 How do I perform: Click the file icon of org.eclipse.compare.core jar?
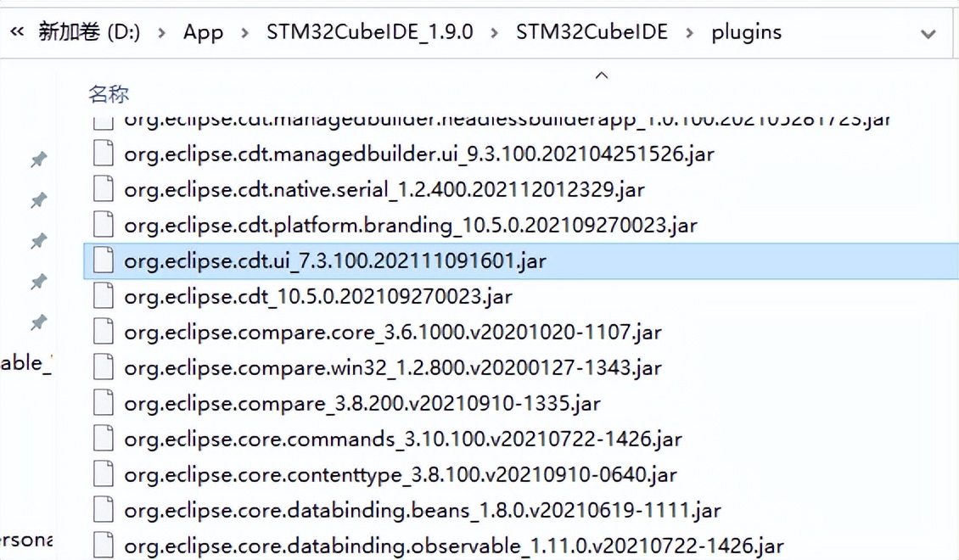102,332
